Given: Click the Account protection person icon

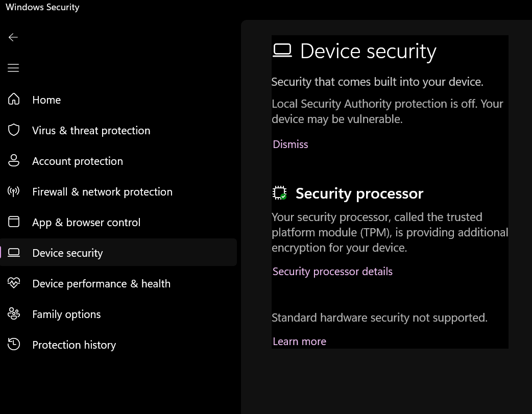Looking at the screenshot, I should click(x=14, y=161).
